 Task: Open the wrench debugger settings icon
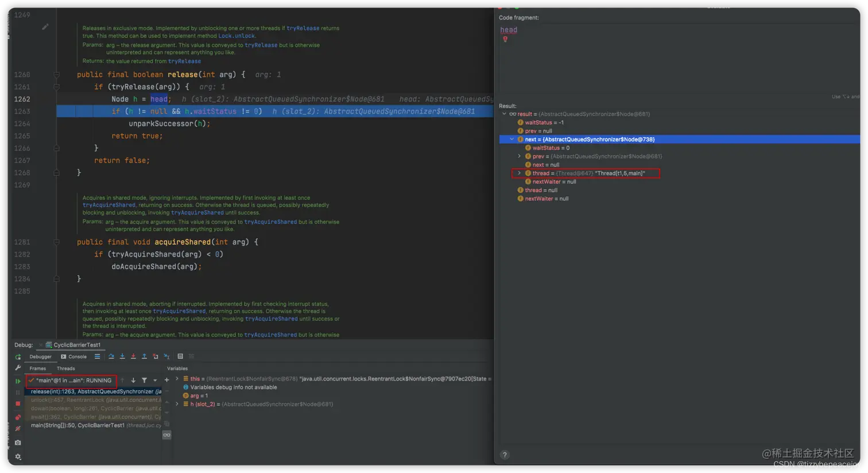tap(18, 368)
